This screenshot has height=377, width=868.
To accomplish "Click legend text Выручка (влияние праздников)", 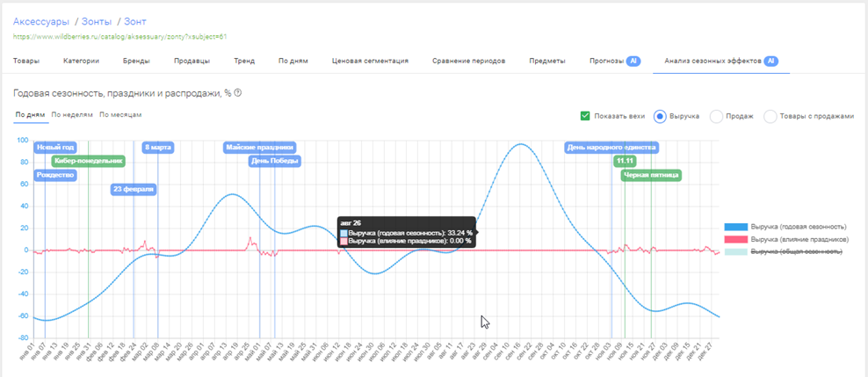I will [x=799, y=239].
